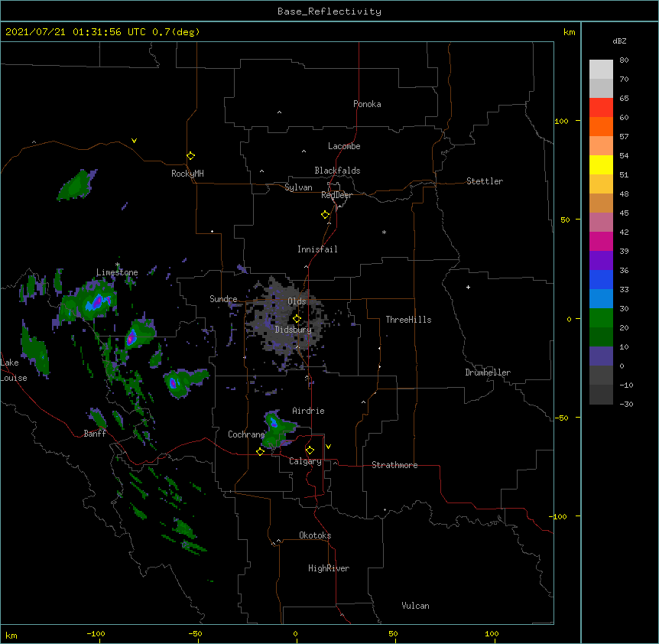659x644 pixels.
Task: Select the red swatch between 65 and 60 dBZ
Action: pyautogui.click(x=601, y=108)
